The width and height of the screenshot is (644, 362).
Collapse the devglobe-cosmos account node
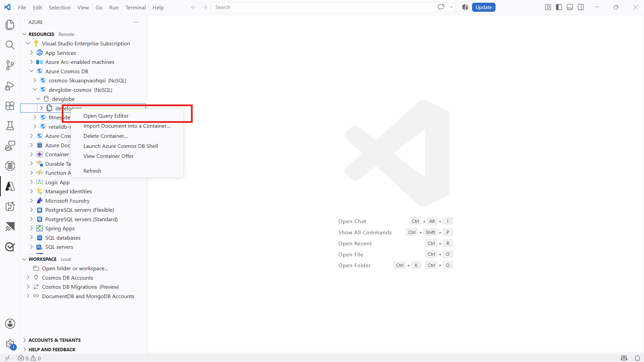(35, 90)
